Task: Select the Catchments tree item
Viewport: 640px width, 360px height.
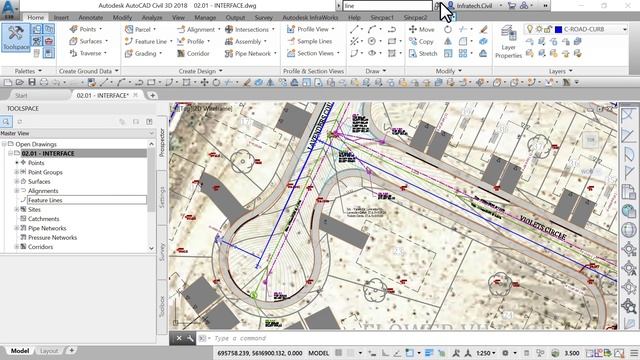Action: (43, 219)
